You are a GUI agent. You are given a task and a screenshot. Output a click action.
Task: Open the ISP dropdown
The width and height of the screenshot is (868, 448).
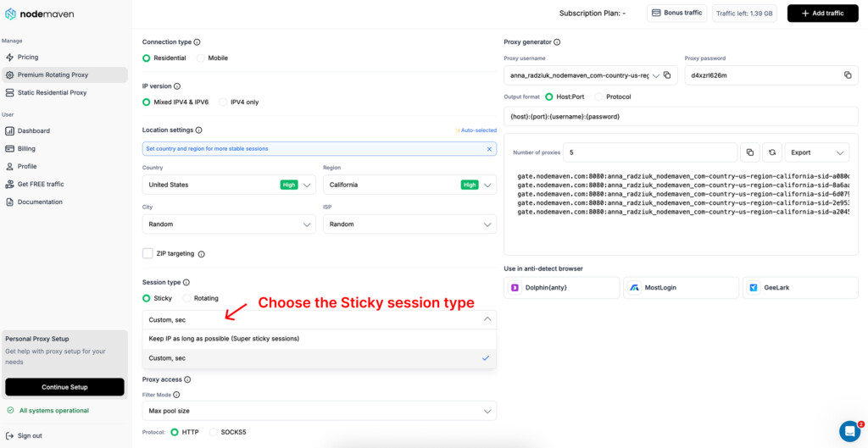coord(409,224)
